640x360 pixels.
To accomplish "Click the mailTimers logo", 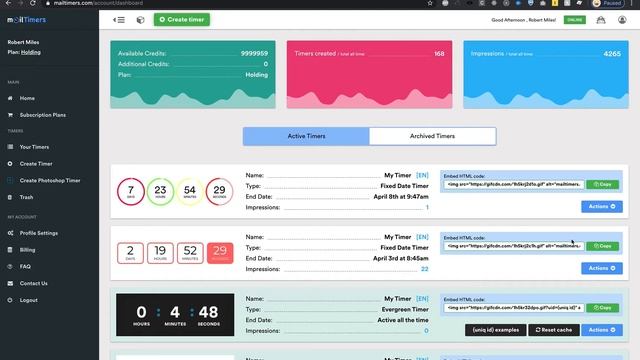I will (x=27, y=20).
